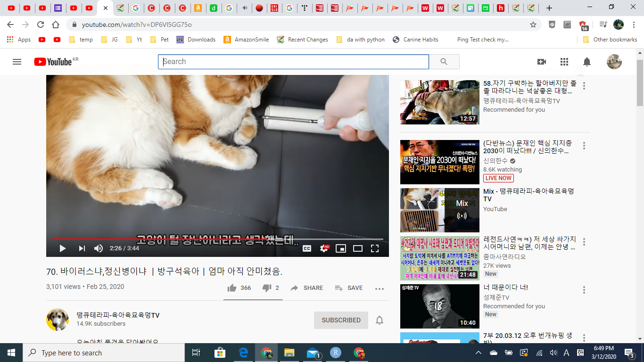Open the options menu for 너 때문이다 너! video
This screenshot has width=644, height=362.
(584, 290)
